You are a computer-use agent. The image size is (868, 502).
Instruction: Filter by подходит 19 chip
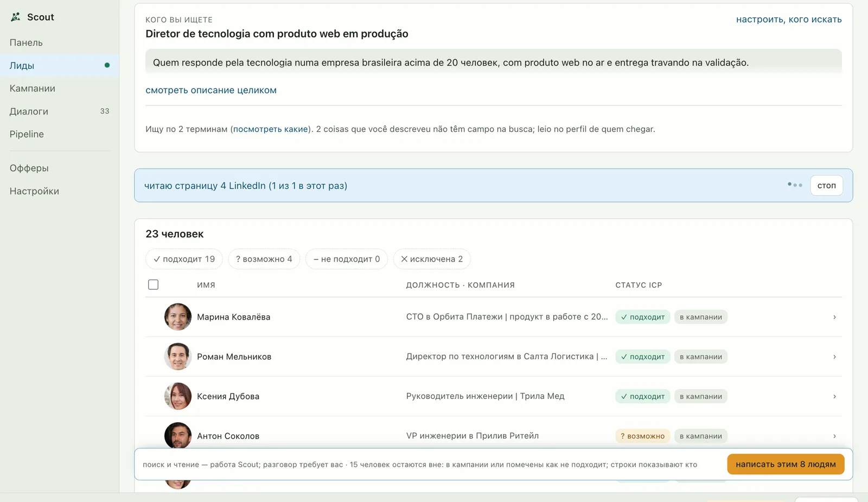click(184, 259)
